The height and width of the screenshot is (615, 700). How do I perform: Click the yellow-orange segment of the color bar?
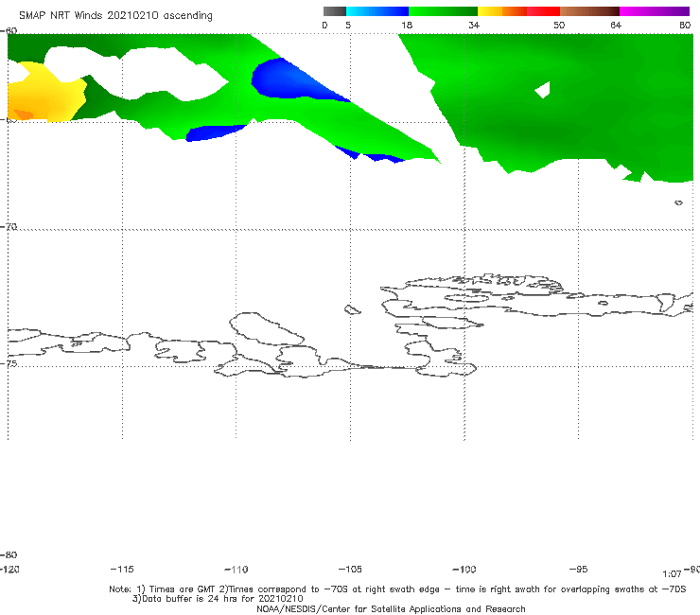pyautogui.click(x=502, y=11)
